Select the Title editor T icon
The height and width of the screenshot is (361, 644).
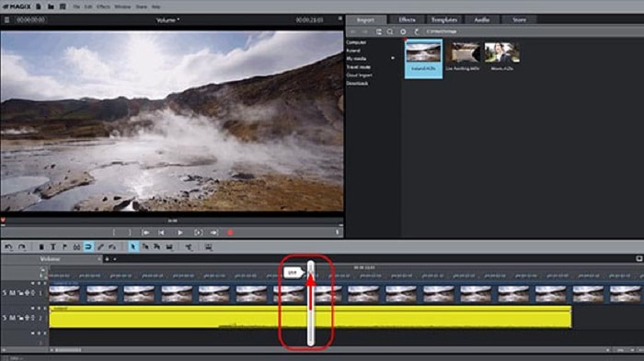[53, 247]
